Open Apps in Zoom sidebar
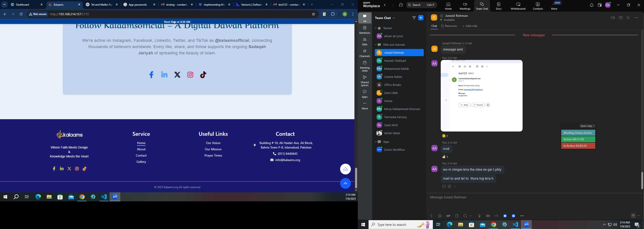This screenshot has width=644, height=229. [365, 94]
